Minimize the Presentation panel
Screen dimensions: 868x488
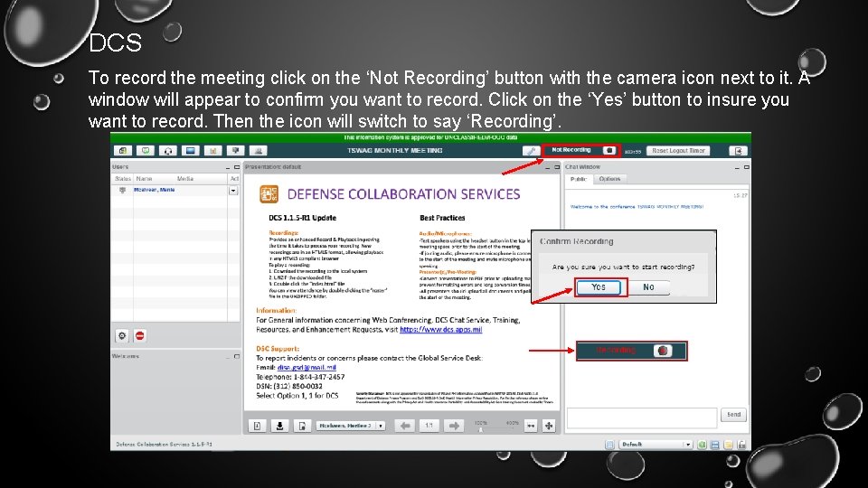(548, 167)
